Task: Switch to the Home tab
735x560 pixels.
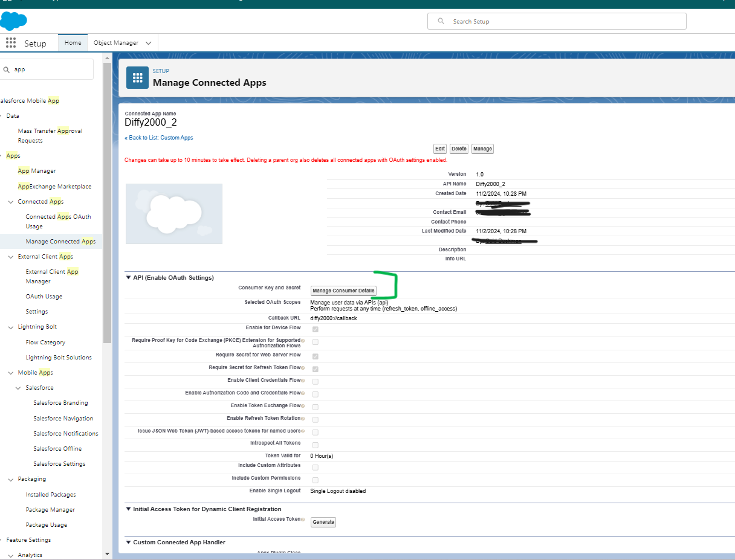Action: (x=73, y=43)
